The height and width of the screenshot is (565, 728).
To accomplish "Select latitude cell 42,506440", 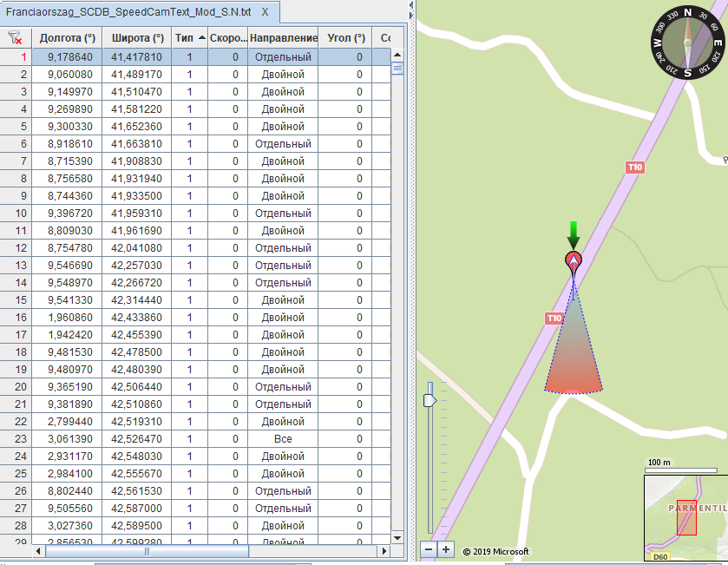I will pos(137,387).
